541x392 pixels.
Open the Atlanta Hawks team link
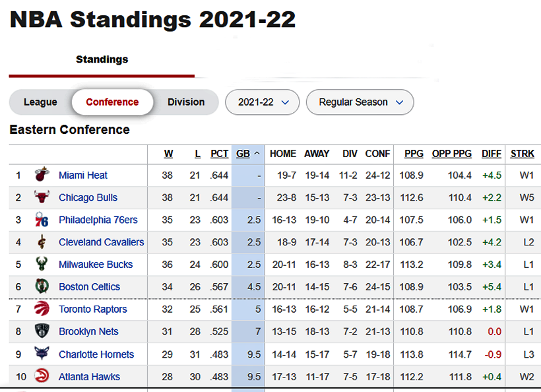pos(89,377)
